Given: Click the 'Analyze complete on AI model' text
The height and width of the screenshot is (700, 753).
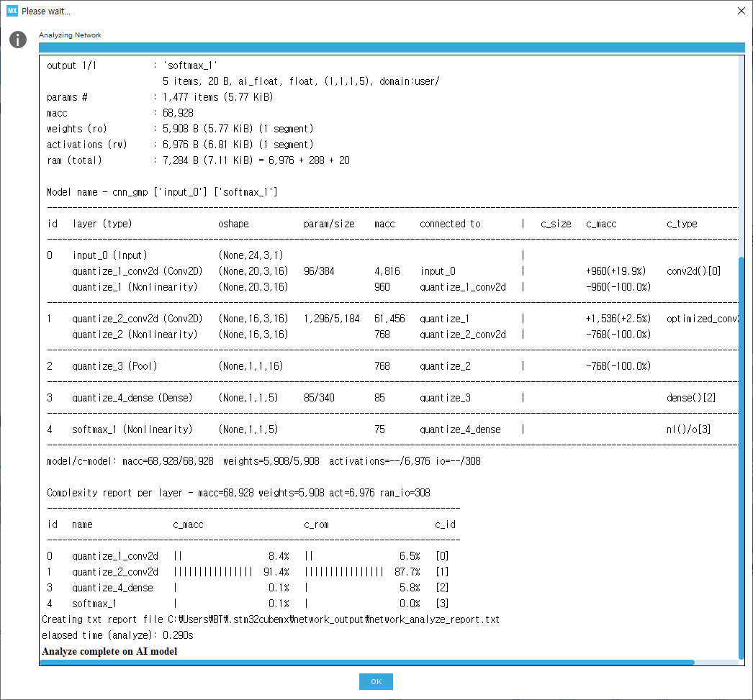Looking at the screenshot, I should click(x=109, y=651).
